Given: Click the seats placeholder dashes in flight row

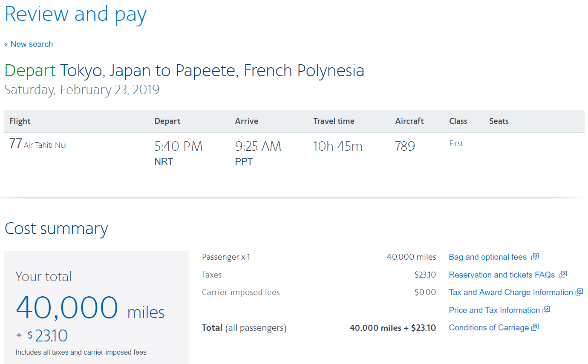Looking at the screenshot, I should tap(496, 147).
